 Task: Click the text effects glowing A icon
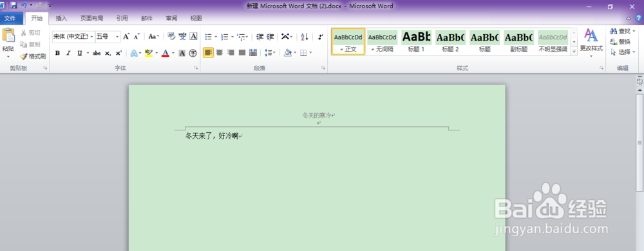tap(134, 53)
